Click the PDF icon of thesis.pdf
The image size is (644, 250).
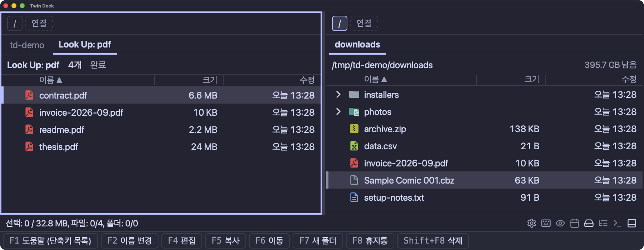tap(29, 146)
